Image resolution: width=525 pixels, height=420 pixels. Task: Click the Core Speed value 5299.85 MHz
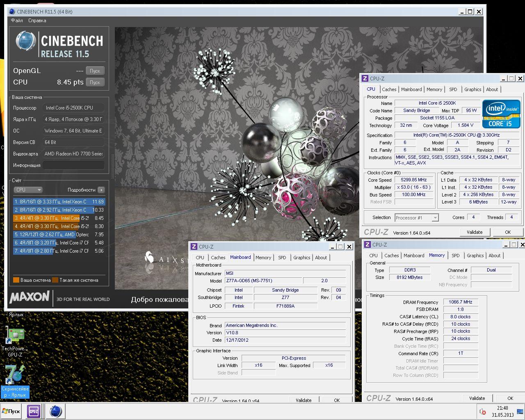pyautogui.click(x=414, y=180)
